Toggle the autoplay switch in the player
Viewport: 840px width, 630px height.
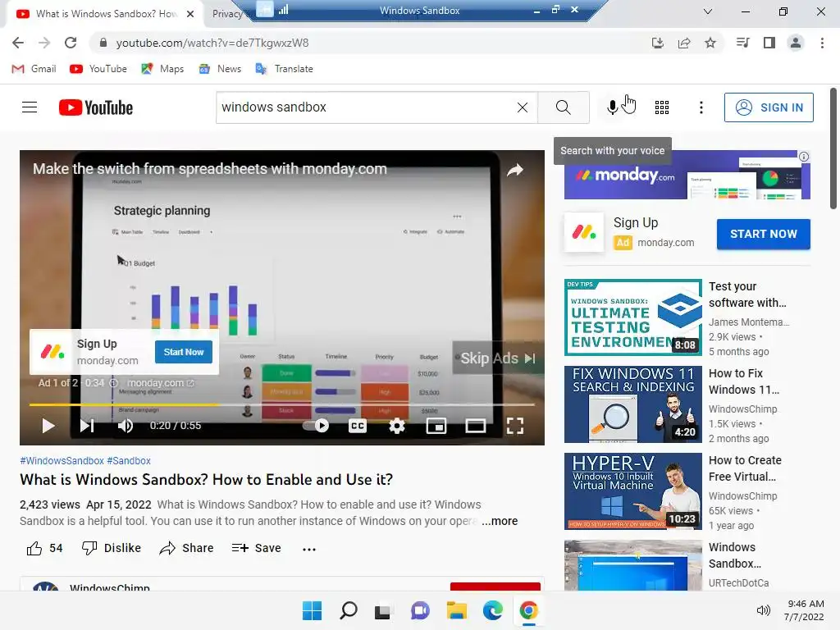tap(316, 426)
